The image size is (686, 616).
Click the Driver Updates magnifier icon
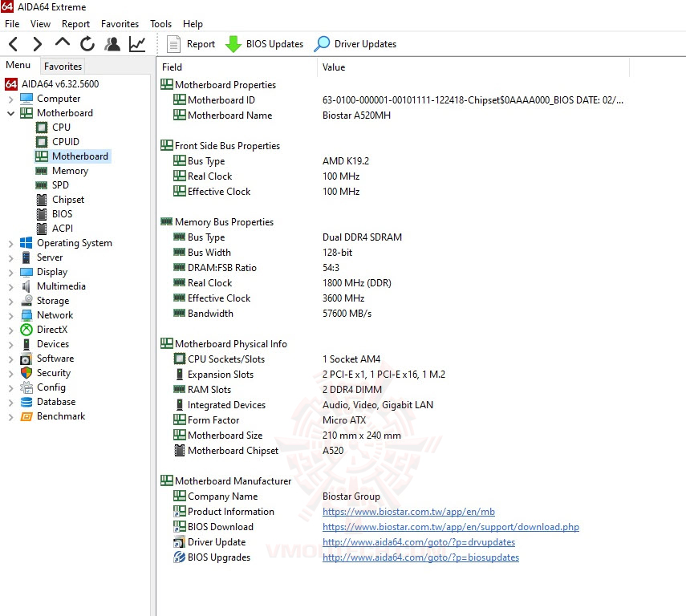click(x=322, y=44)
